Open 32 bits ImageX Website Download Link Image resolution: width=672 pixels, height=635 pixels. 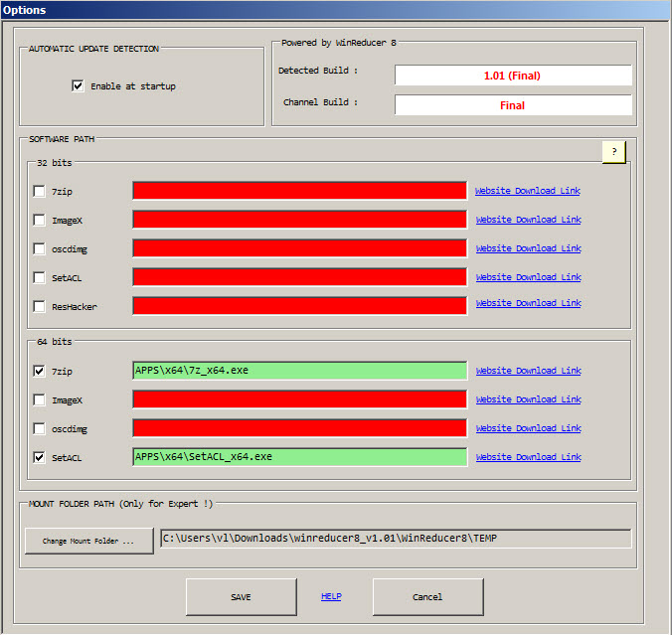tap(529, 220)
